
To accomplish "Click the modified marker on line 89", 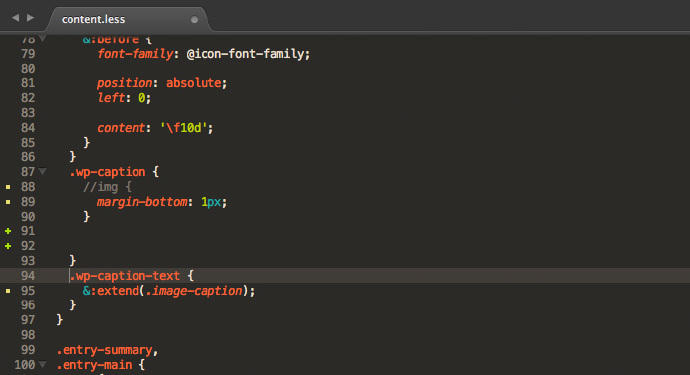I will 8,202.
